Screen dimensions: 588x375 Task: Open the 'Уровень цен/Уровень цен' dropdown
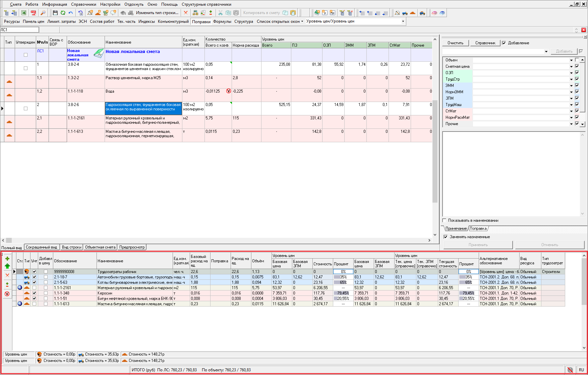point(403,21)
